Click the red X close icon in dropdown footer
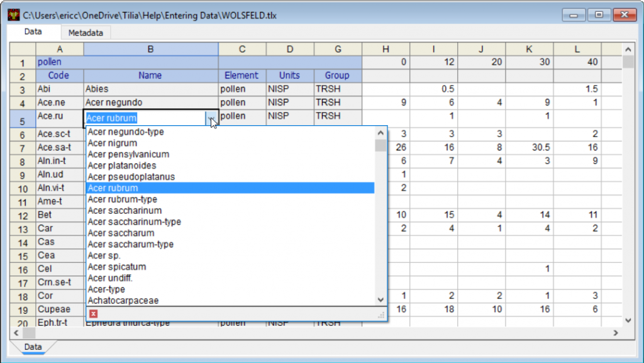The width and height of the screenshot is (644, 363). click(x=94, y=314)
